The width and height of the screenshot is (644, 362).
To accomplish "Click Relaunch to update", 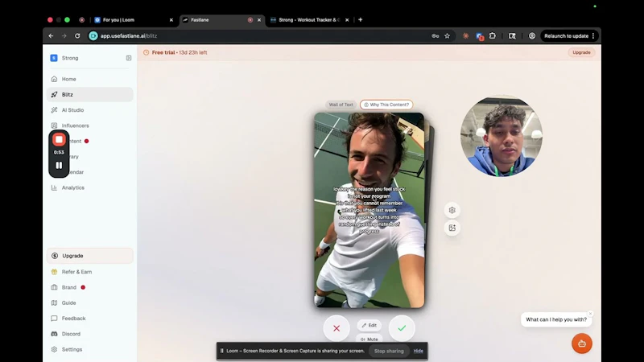I will click(569, 35).
